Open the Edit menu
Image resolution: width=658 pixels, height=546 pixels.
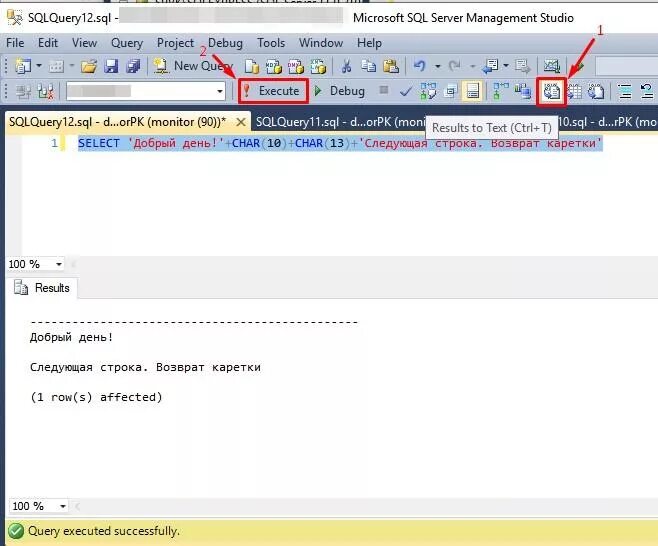pyautogui.click(x=48, y=43)
